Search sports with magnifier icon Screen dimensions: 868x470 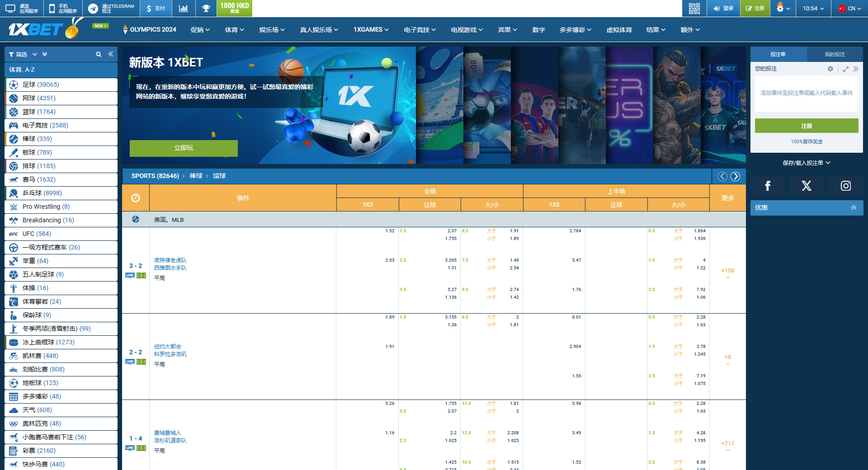pos(99,54)
